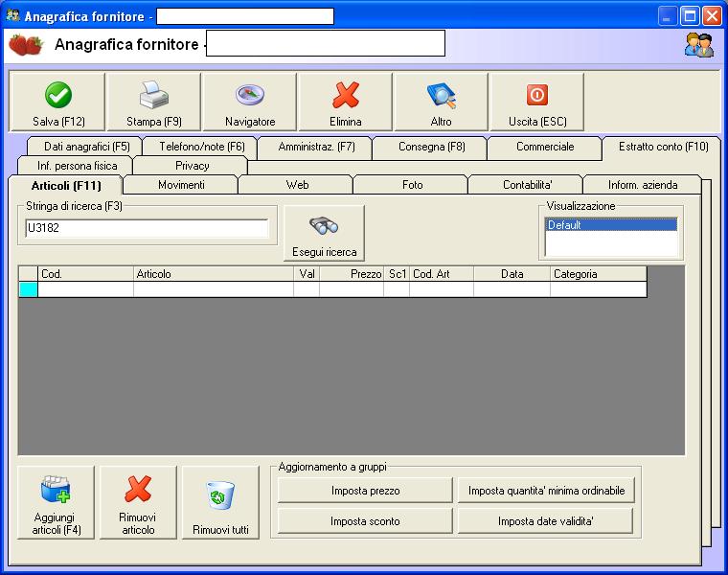728x575 pixels.
Task: Click the Imposta prezzo button
Action: pos(365,491)
